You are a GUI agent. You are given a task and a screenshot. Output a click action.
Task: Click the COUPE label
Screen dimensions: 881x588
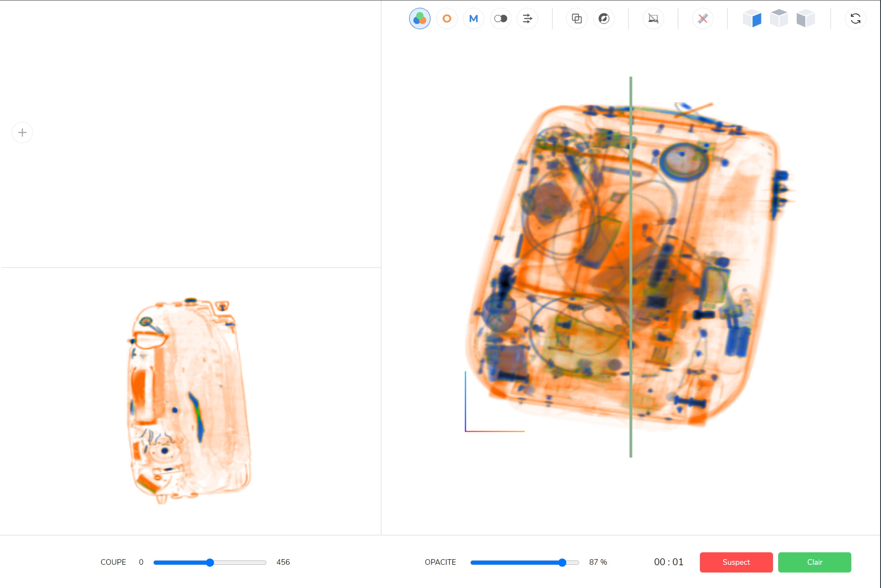[113, 562]
